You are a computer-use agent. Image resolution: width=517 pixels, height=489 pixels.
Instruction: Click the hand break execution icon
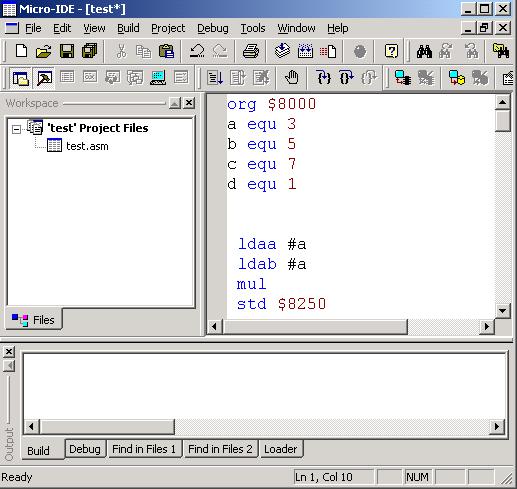292,78
